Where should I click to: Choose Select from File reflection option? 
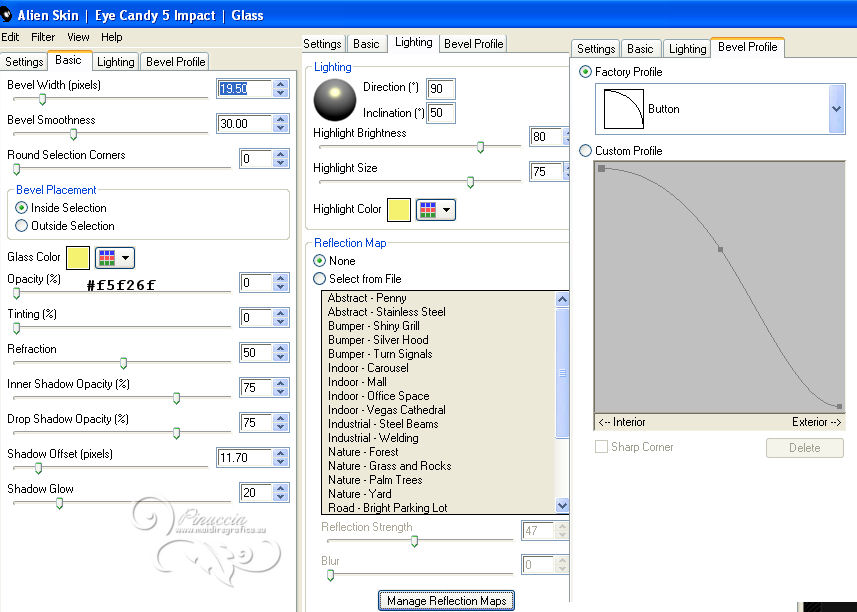pos(319,279)
